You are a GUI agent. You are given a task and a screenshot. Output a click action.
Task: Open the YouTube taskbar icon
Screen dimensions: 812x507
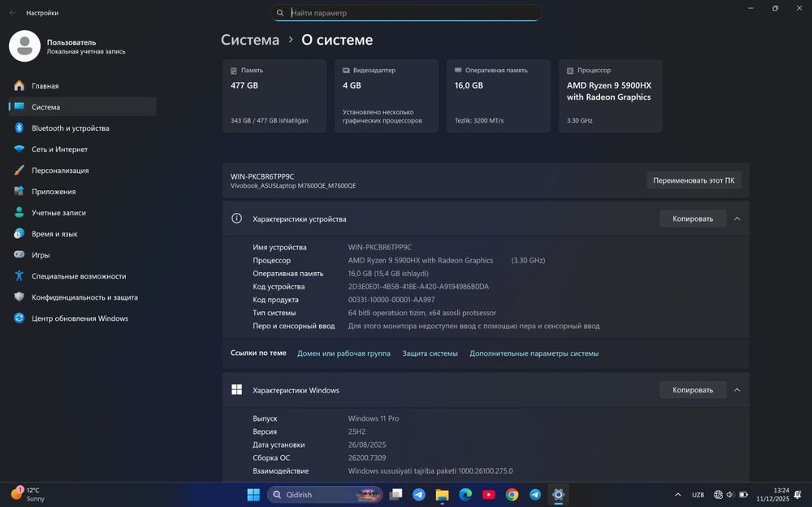(488, 495)
